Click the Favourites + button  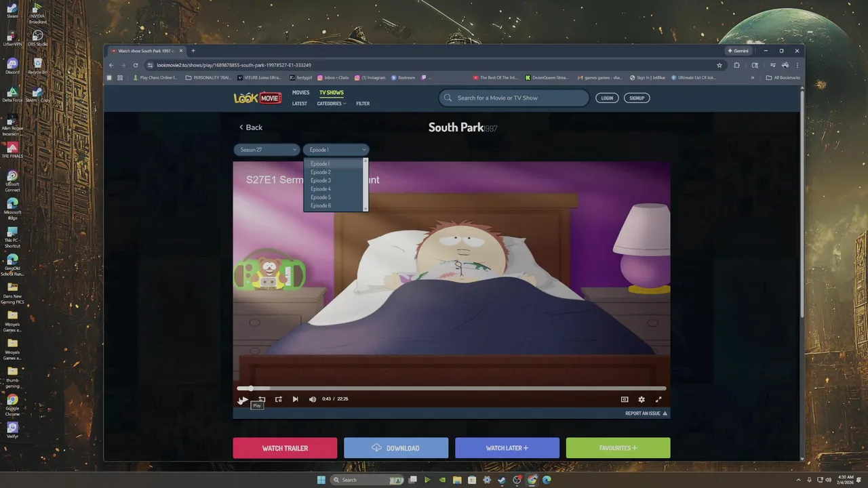[618, 448]
